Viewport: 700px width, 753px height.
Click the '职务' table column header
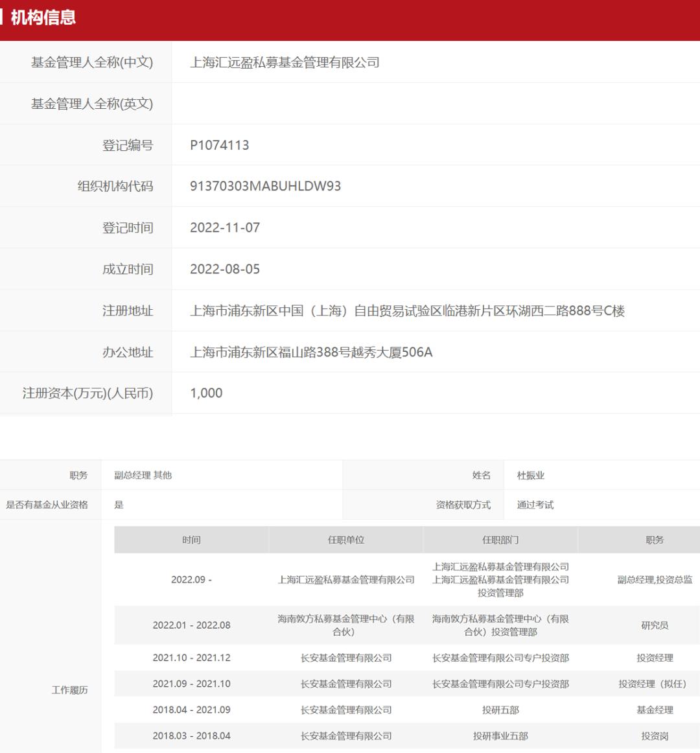click(x=655, y=540)
